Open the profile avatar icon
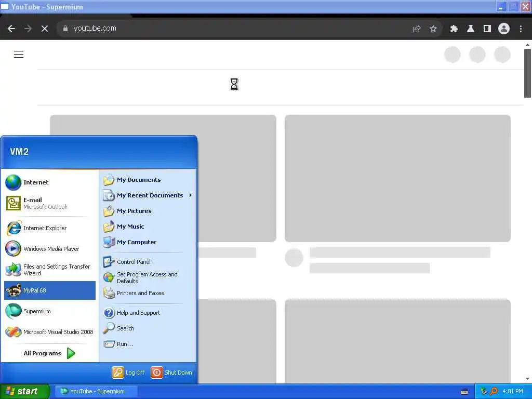Image resolution: width=532 pixels, height=399 pixels. [504, 29]
